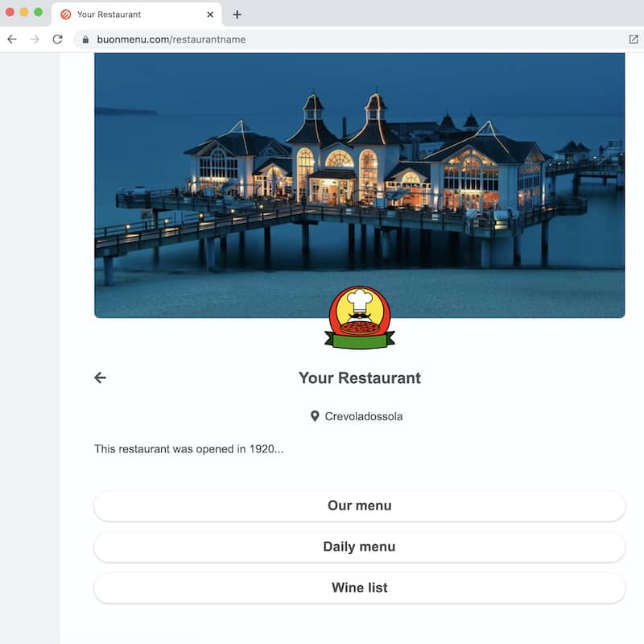
Task: Click the green maximize window button
Action: (x=38, y=12)
